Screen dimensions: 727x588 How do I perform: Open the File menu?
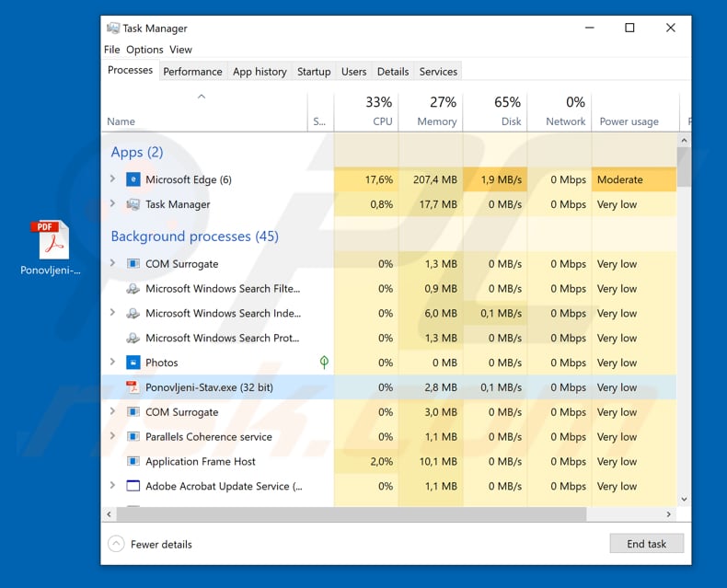[x=111, y=50]
